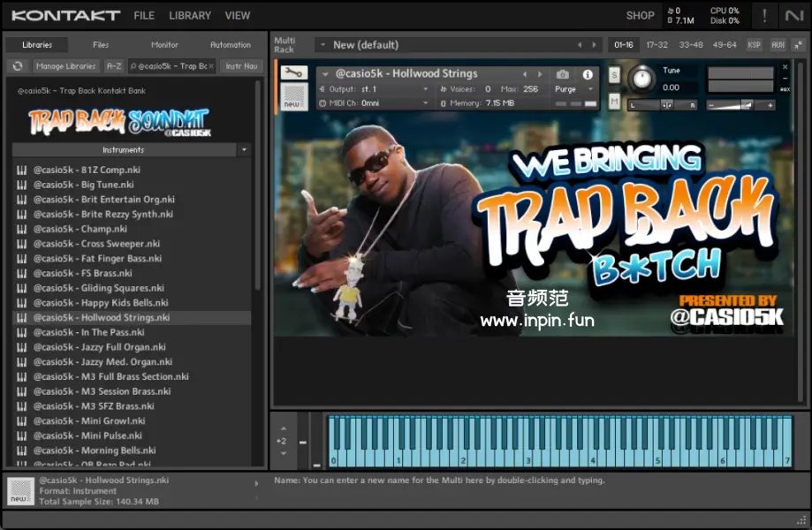Mute the Hollwood Strings instrument
This screenshot has height=530, width=812.
pyautogui.click(x=614, y=102)
